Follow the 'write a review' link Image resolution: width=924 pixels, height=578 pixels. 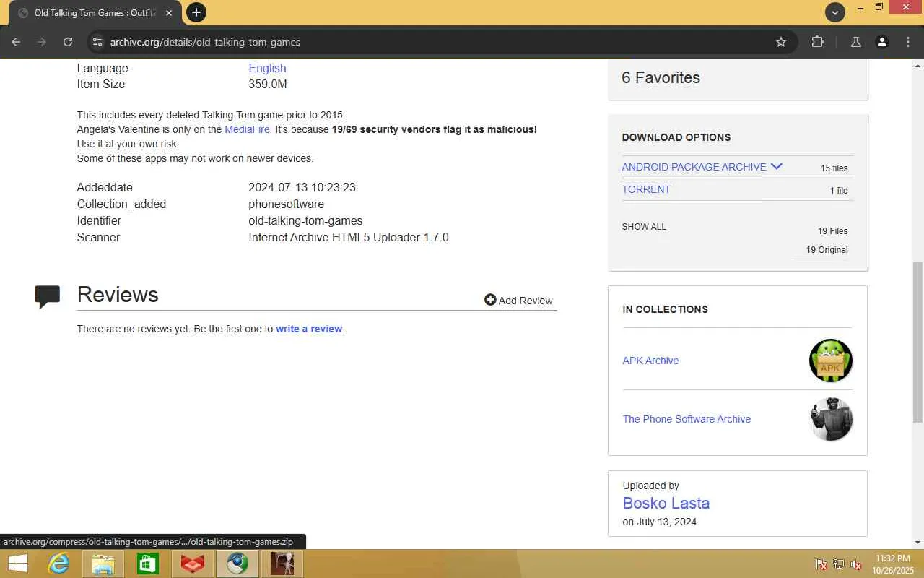pos(309,329)
